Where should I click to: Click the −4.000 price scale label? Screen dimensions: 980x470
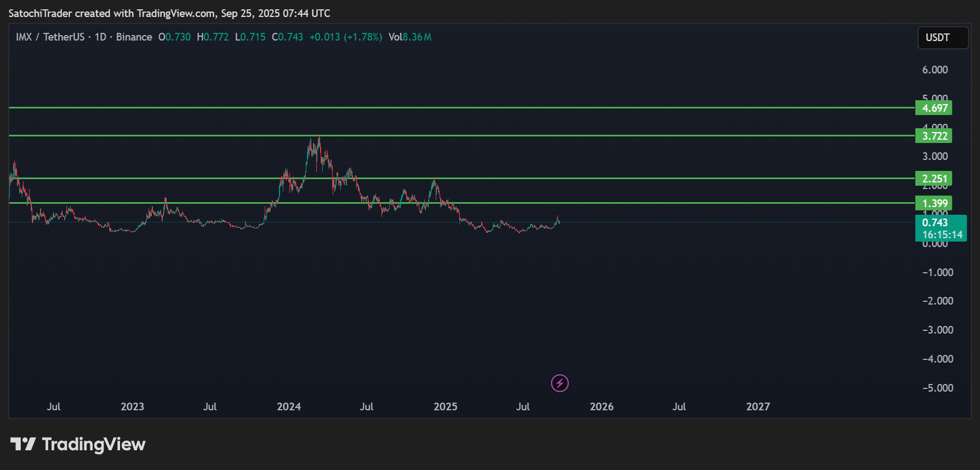pos(938,359)
